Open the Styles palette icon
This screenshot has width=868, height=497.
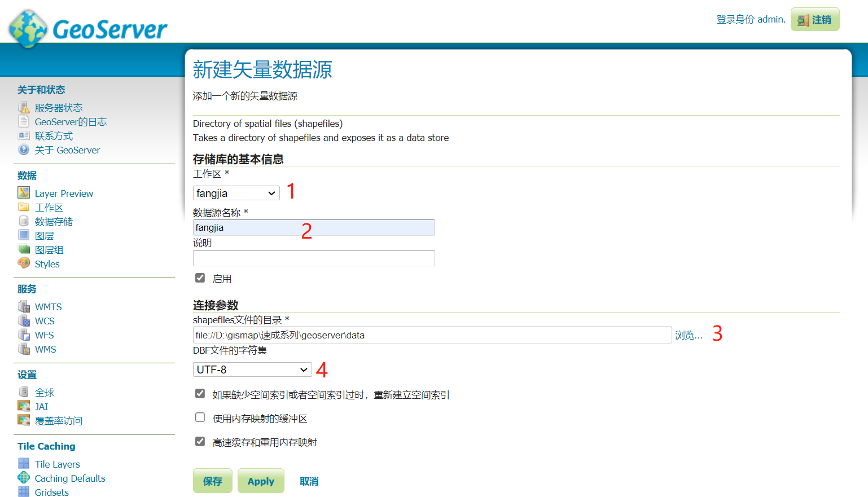[x=23, y=263]
